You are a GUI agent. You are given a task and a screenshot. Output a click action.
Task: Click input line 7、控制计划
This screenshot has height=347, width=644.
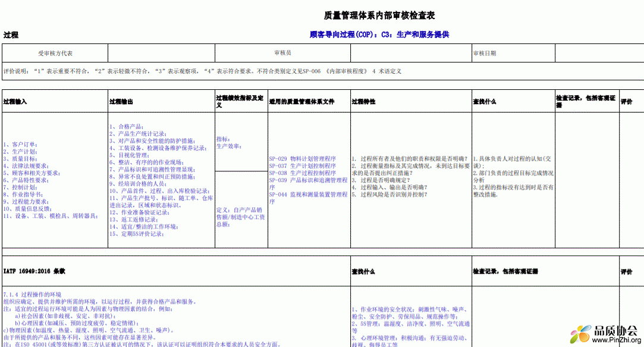(x=21, y=187)
